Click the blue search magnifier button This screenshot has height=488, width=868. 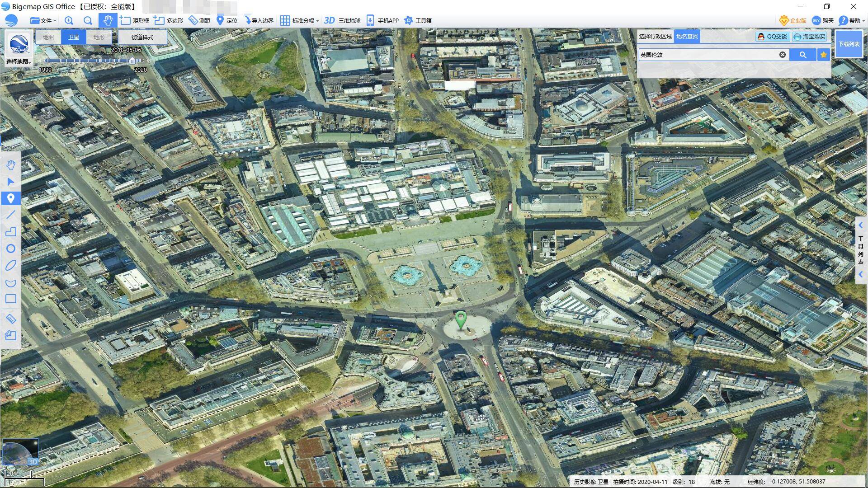click(x=803, y=55)
